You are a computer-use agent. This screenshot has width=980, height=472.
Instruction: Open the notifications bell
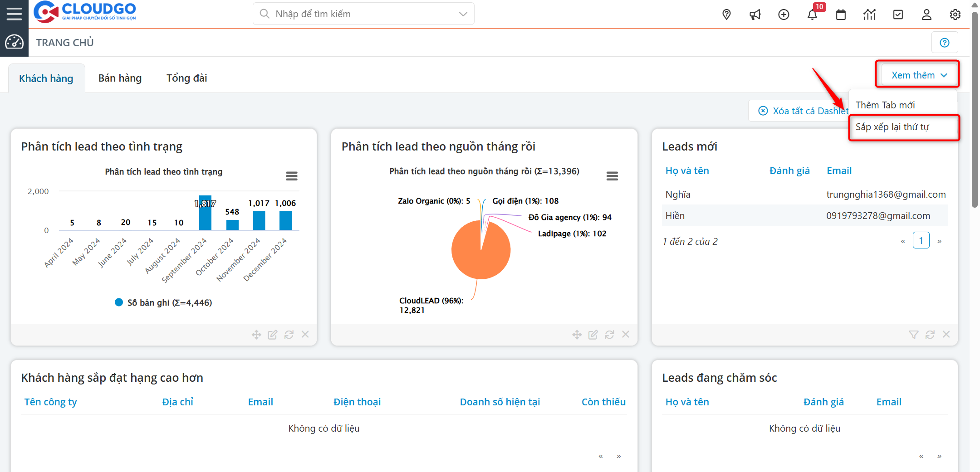(812, 15)
